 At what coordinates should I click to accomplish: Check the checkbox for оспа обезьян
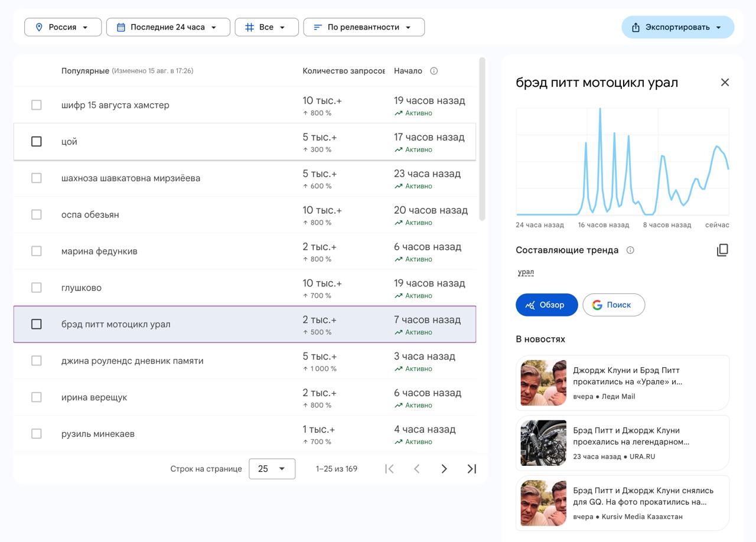(36, 214)
